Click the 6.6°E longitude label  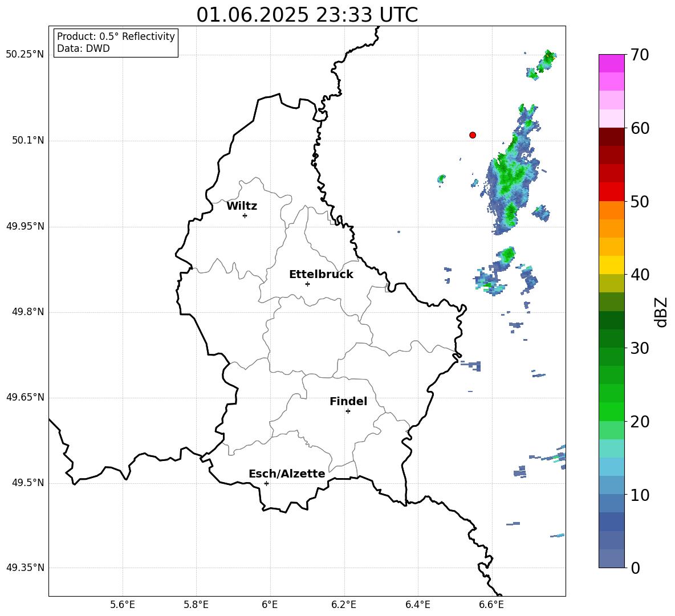click(491, 605)
